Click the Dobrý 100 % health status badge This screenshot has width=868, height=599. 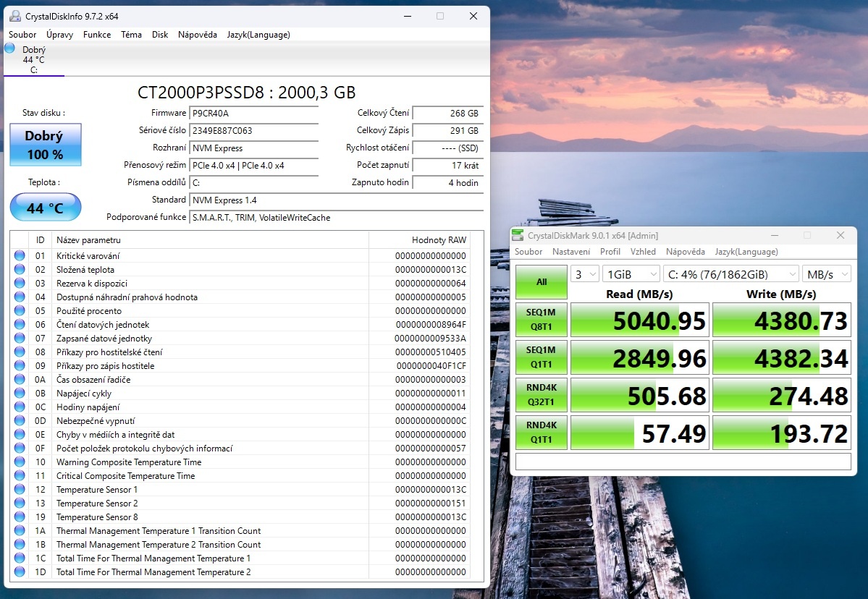[45, 145]
